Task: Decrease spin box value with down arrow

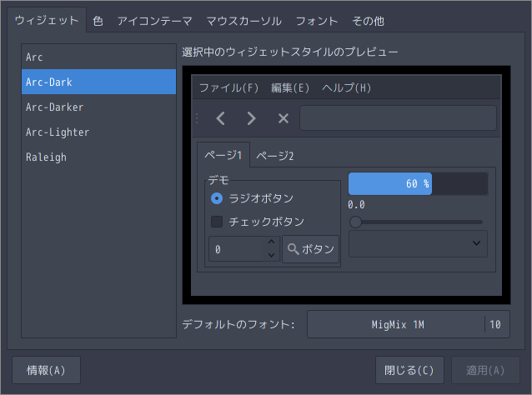Action: click(x=271, y=255)
